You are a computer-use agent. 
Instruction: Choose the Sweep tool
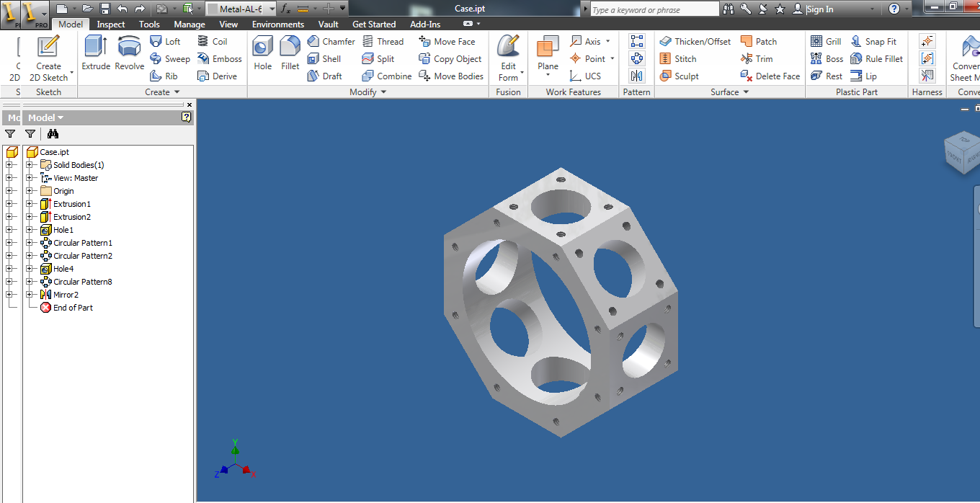169,59
